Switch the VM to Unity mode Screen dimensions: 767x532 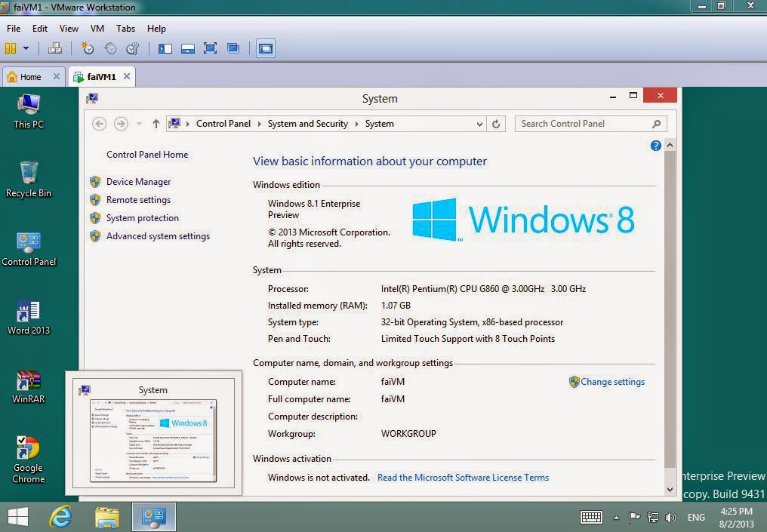[235, 48]
